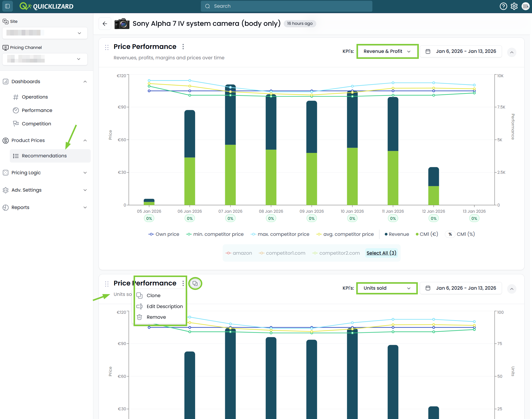This screenshot has height=419, width=532.
Task: Open the Revenue & Profit KPI dropdown
Action: (x=387, y=51)
